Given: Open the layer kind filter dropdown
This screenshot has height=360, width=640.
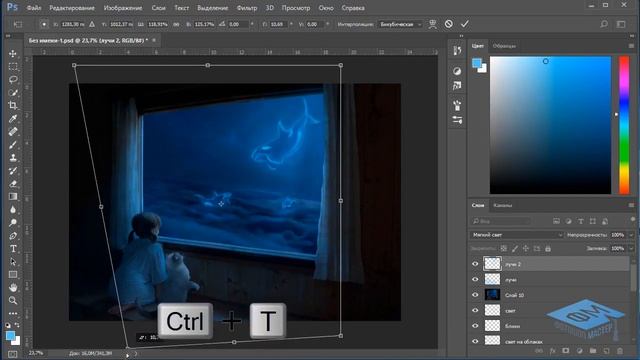Looking at the screenshot, I should pyautogui.click(x=501, y=221).
